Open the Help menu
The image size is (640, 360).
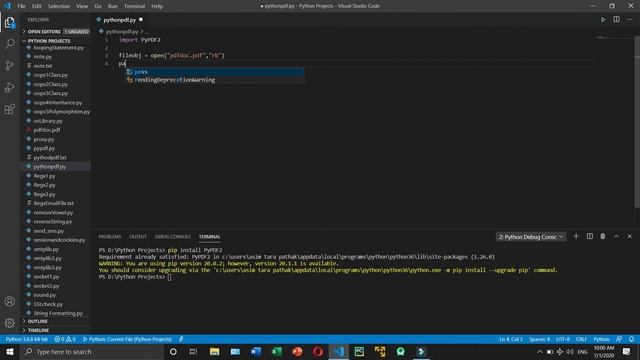click(x=157, y=6)
